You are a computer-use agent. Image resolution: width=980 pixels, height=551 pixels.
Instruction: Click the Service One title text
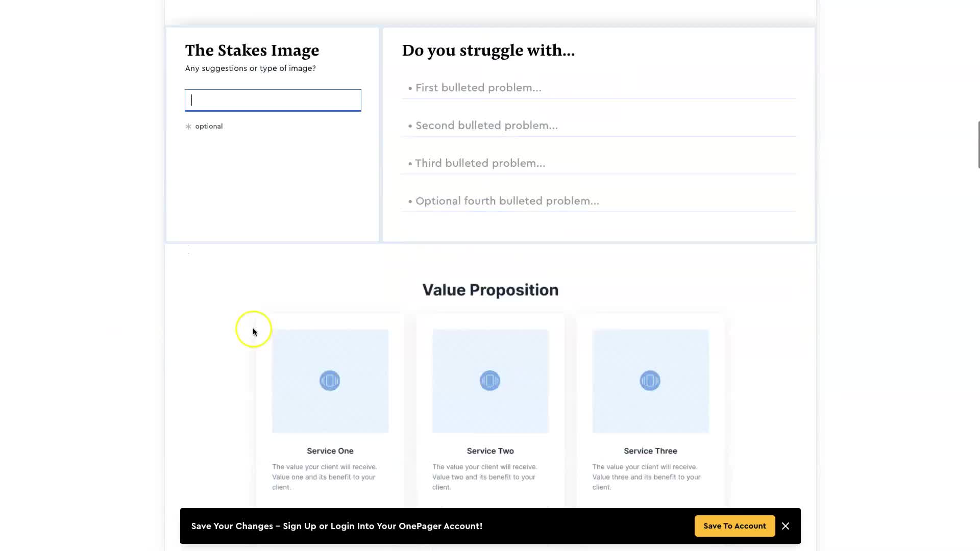pyautogui.click(x=330, y=451)
